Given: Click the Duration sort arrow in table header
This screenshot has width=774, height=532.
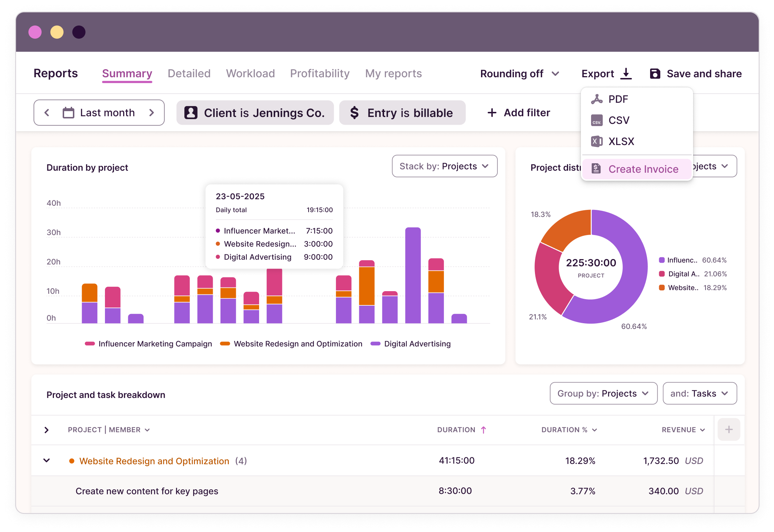Looking at the screenshot, I should (484, 430).
